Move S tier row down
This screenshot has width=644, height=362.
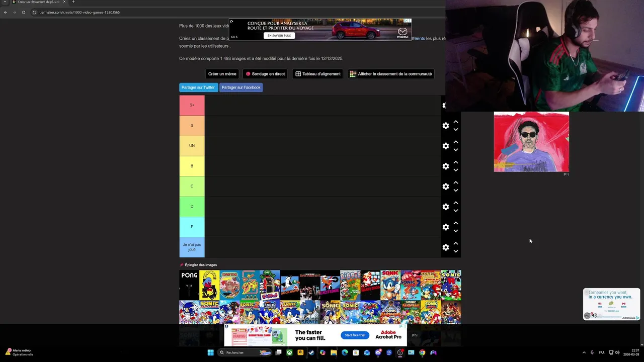click(456, 130)
